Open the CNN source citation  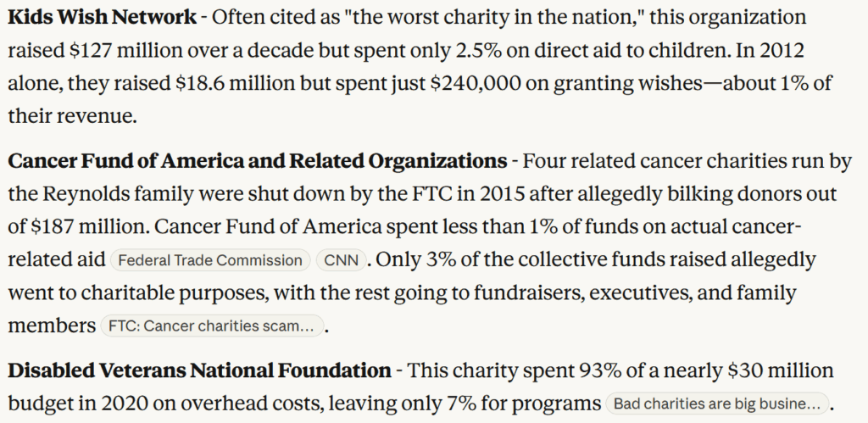click(340, 260)
